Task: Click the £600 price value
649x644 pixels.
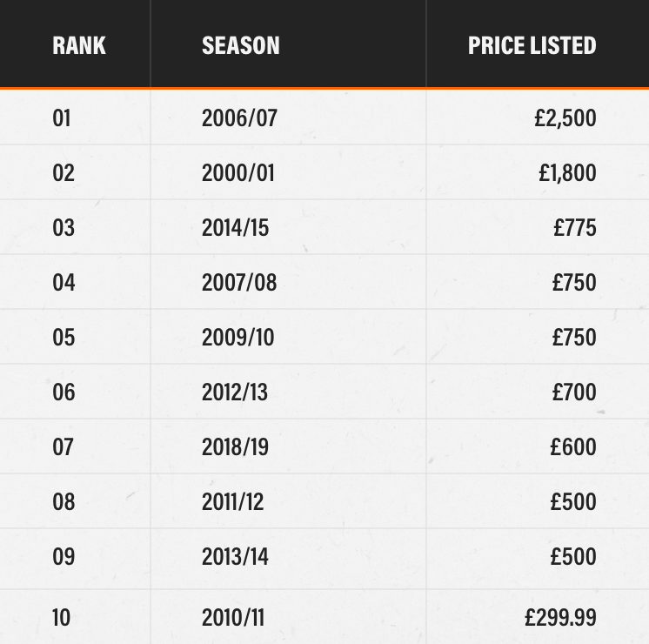Action: pos(573,446)
